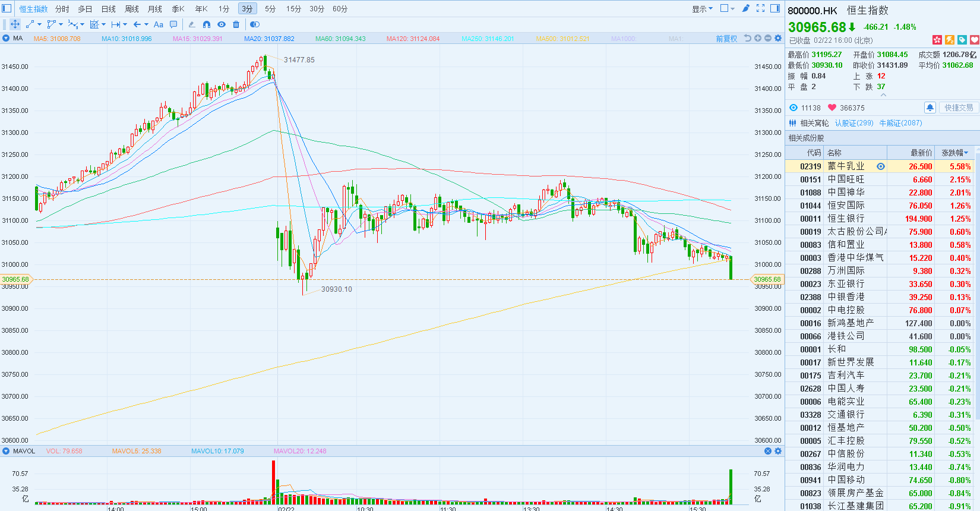Select the 汇丰控股 stock row
This screenshot has height=511, width=980.
coord(880,441)
